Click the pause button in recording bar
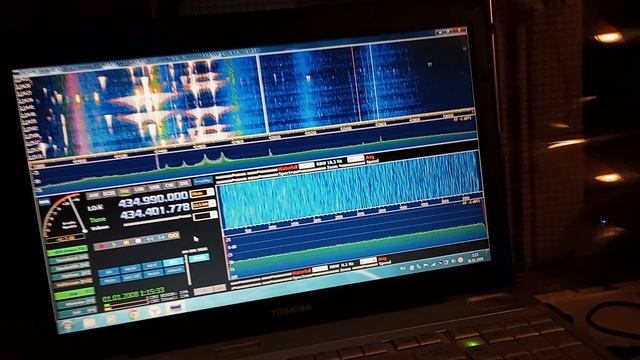 126,242
